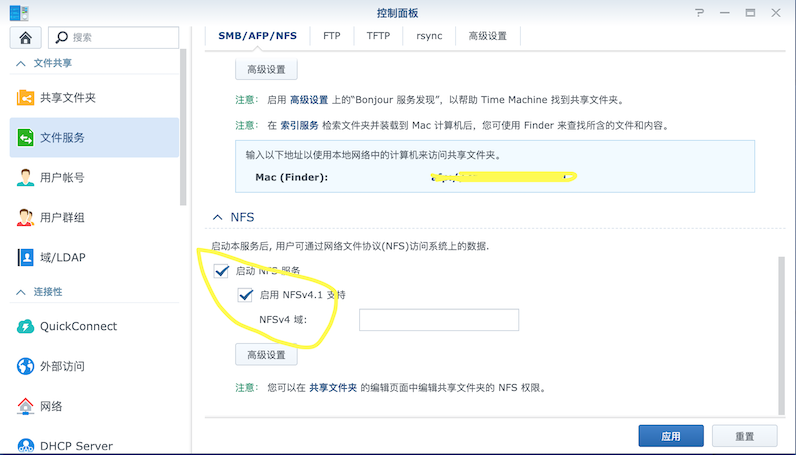Select the 文件服务 file services icon
This screenshot has height=455, width=796.
[x=25, y=137]
